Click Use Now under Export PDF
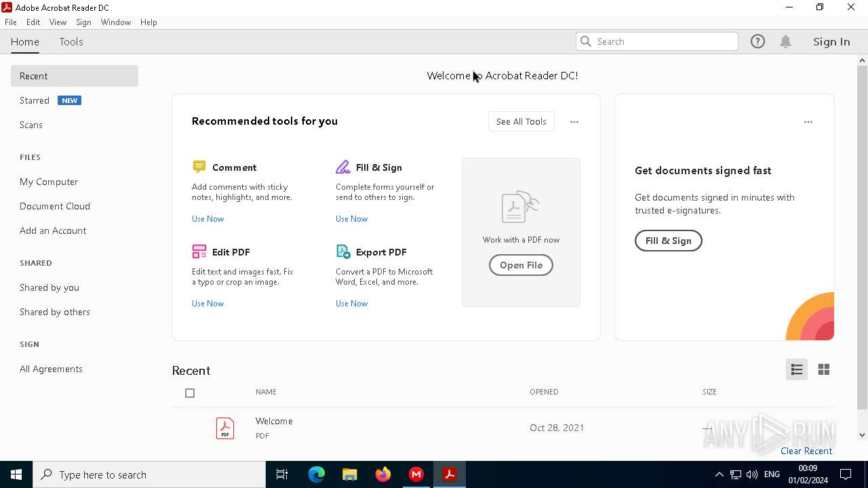 351,304
